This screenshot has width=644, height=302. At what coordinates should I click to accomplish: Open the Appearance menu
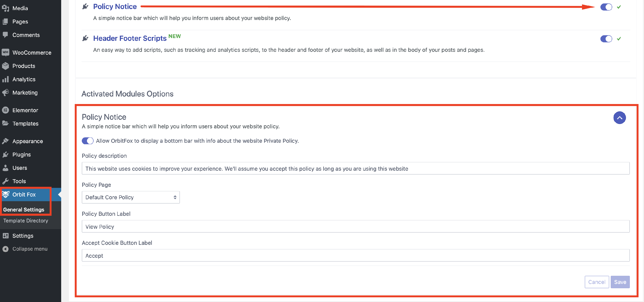(27, 141)
